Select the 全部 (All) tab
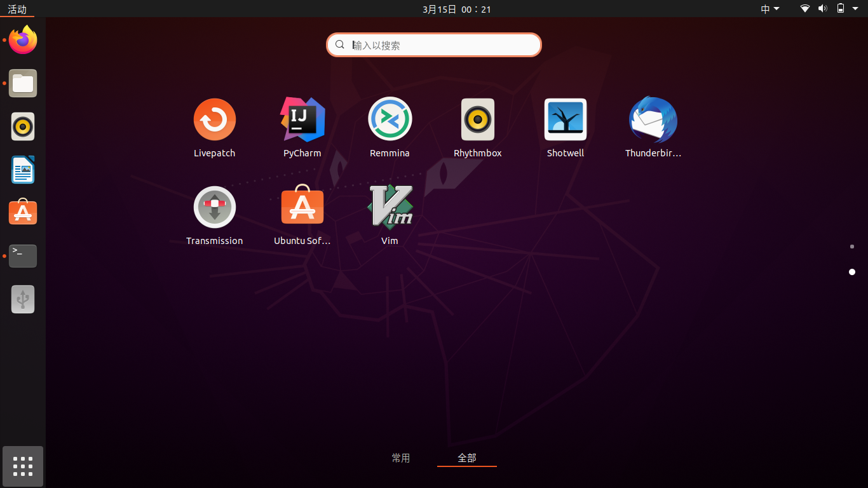Screen dimensions: 868x488 [467, 458]
